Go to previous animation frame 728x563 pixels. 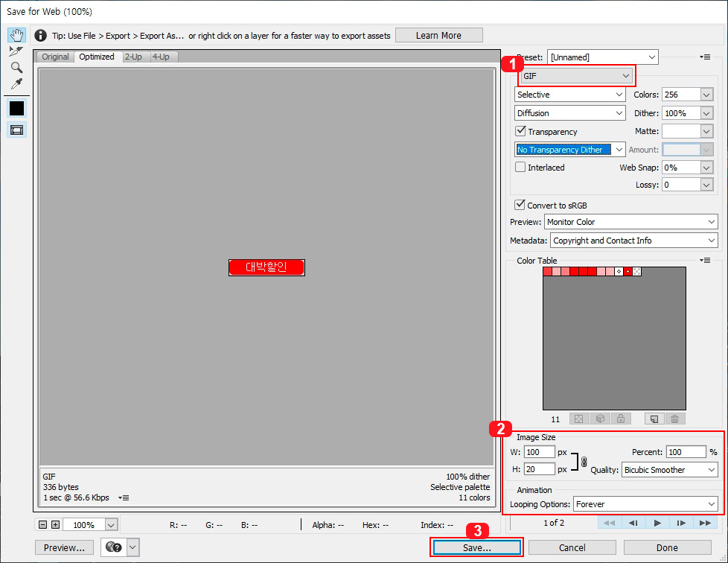click(633, 523)
